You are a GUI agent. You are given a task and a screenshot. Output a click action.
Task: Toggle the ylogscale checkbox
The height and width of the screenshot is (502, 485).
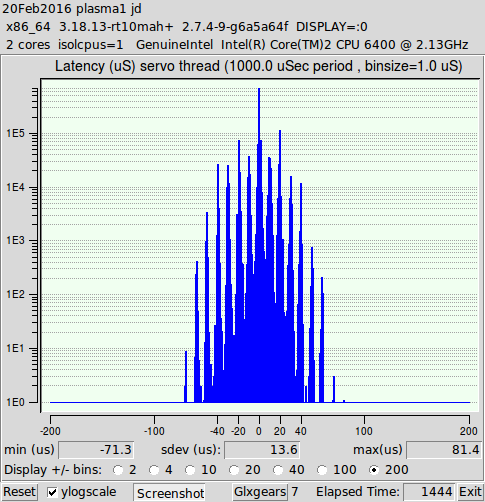click(x=52, y=492)
